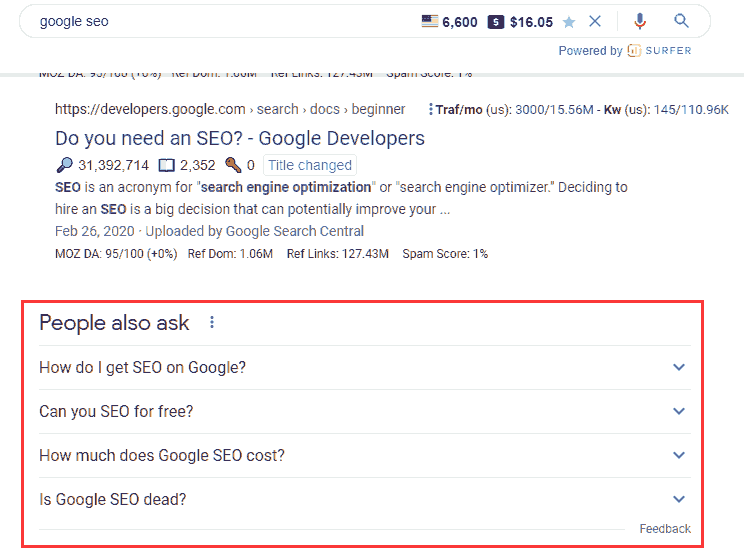Click the dollar CPC icon
The width and height of the screenshot is (744, 557).
point(495,22)
